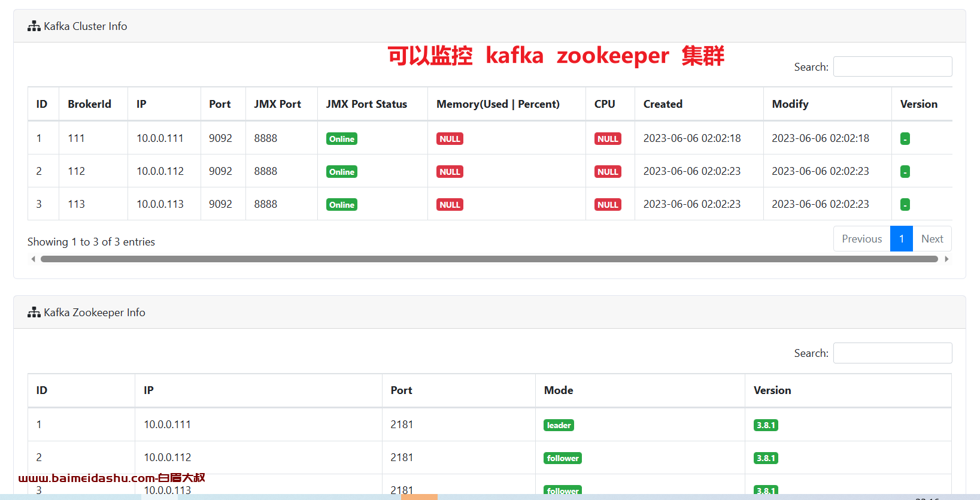Focus the Kafka Zookeeper Search field
The image size is (980, 500).
(893, 353)
